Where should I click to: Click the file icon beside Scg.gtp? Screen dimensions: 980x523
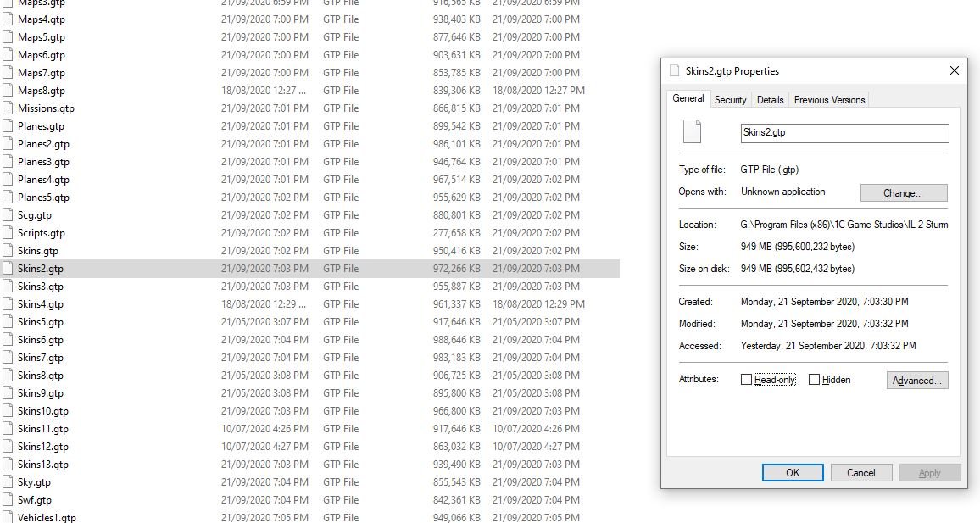(8, 215)
